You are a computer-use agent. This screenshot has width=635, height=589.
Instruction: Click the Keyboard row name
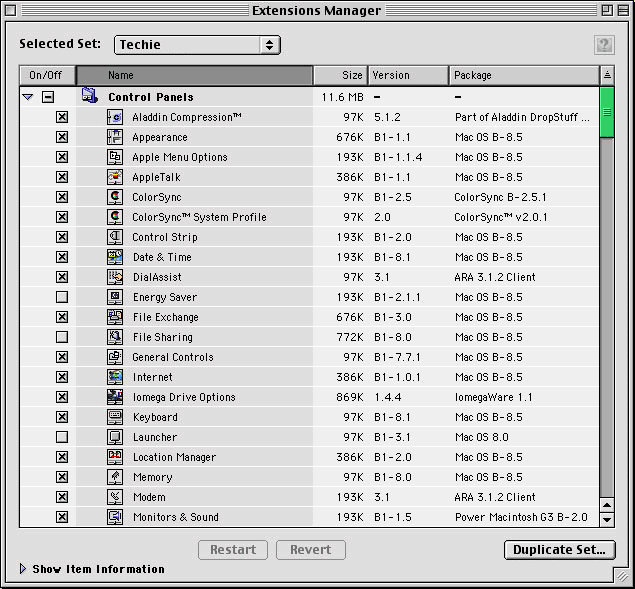coord(155,417)
